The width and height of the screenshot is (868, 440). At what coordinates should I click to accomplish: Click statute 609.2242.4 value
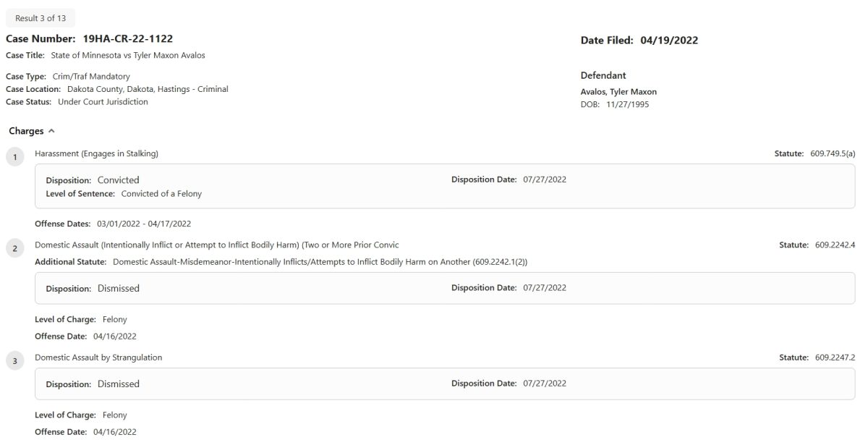(x=835, y=245)
